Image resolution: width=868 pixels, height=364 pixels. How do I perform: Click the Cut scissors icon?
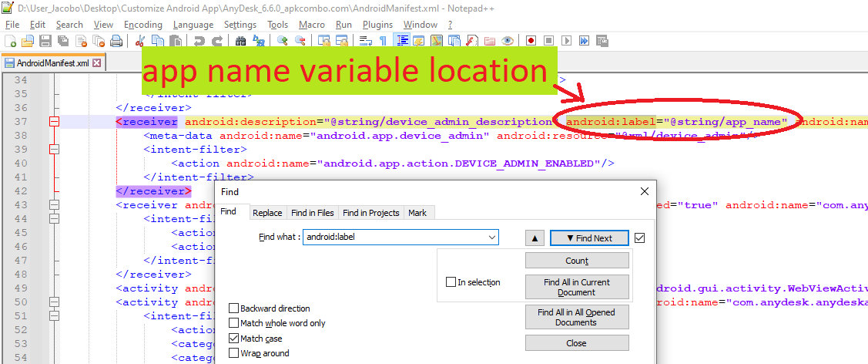tap(140, 41)
